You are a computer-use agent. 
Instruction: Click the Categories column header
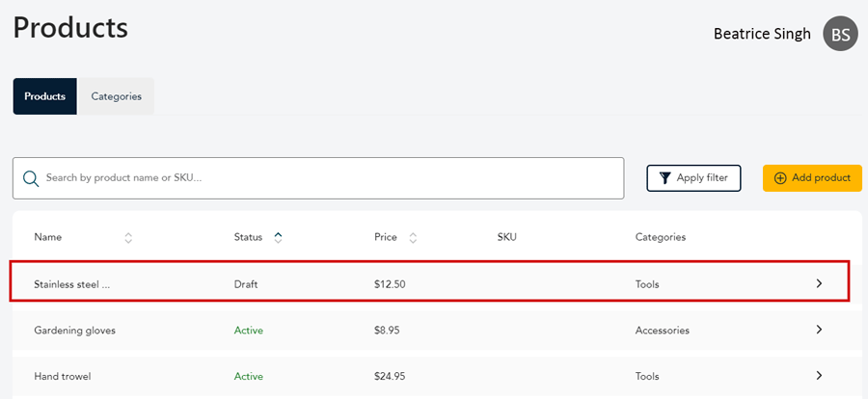(x=661, y=237)
